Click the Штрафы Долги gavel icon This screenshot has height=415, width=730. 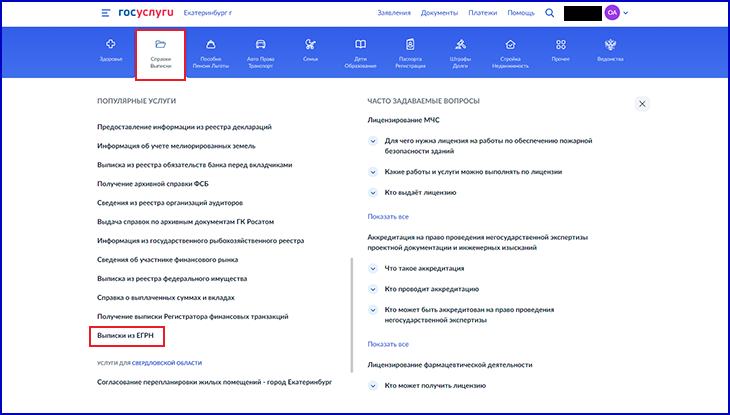coord(460,44)
